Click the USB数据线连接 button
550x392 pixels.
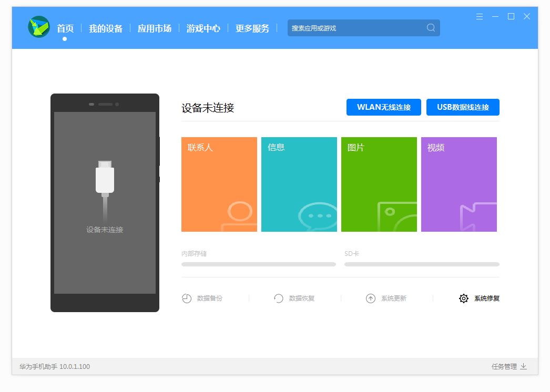[x=463, y=107]
